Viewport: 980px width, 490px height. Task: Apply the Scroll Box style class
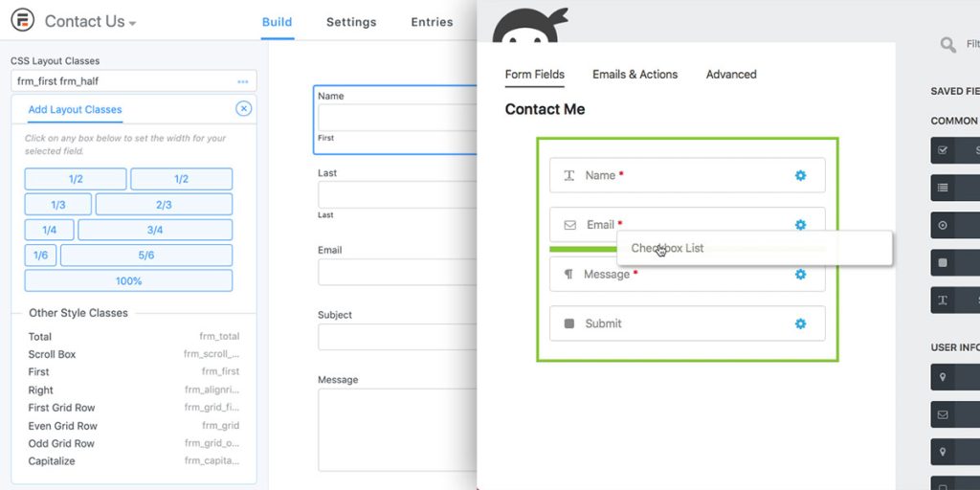coord(53,354)
